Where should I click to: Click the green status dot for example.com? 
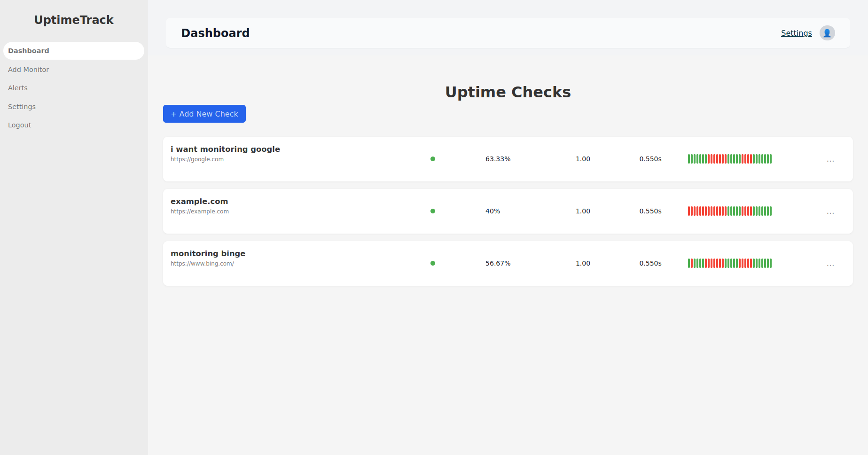coord(432,211)
